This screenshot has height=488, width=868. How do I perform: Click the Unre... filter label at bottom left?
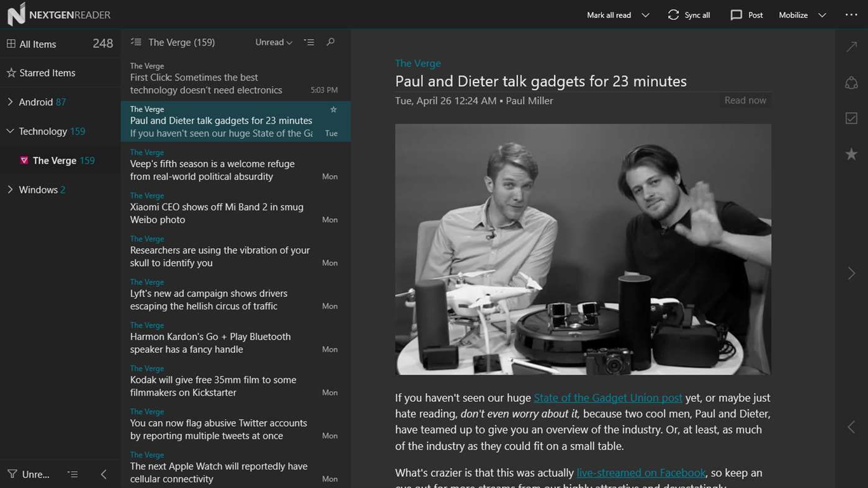click(x=36, y=474)
